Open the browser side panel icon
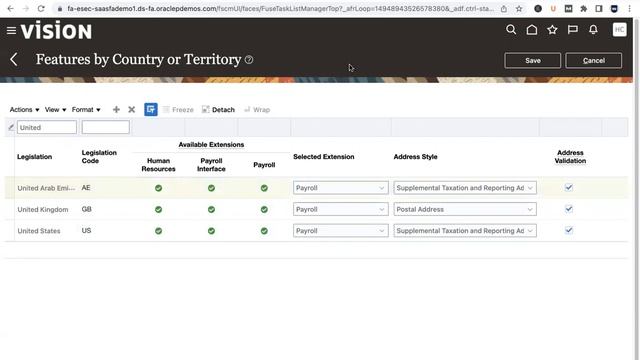 599,9
